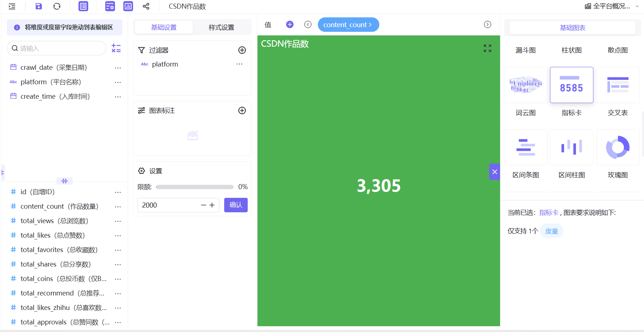
Task: Click the 散点图 chart label
Action: (x=618, y=50)
